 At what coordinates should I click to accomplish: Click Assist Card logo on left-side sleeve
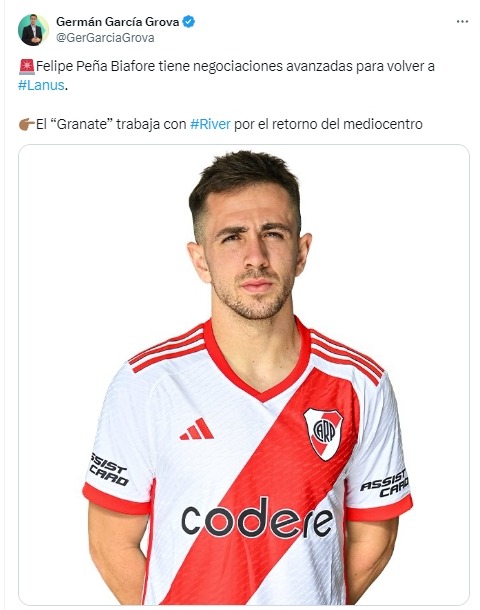(x=109, y=470)
